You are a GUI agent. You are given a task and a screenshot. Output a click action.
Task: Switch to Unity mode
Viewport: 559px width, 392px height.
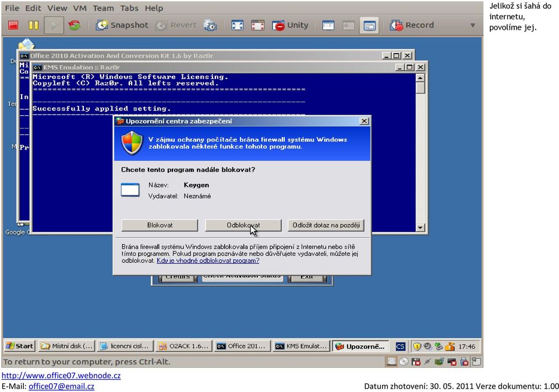click(290, 25)
